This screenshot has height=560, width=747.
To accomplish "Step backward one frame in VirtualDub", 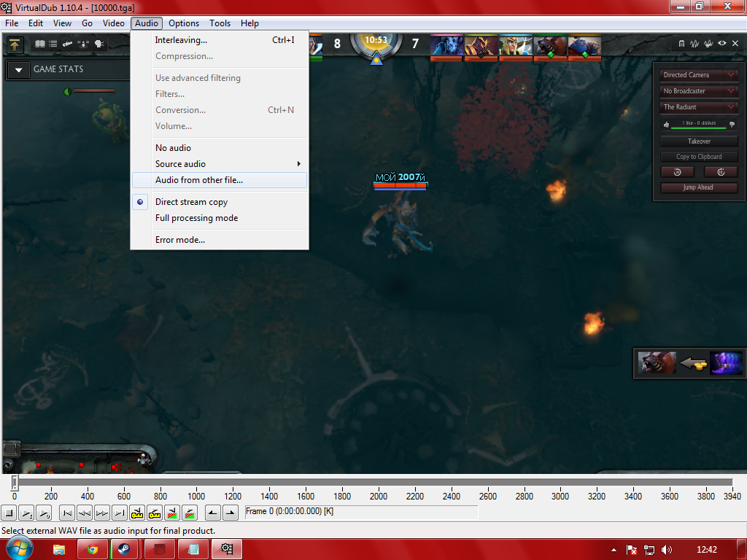I will coord(85,513).
